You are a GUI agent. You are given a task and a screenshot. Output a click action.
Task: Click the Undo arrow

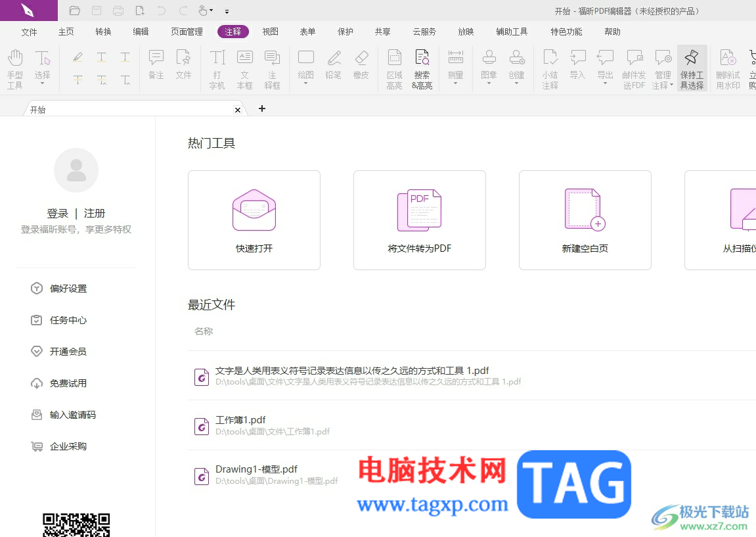(x=161, y=11)
